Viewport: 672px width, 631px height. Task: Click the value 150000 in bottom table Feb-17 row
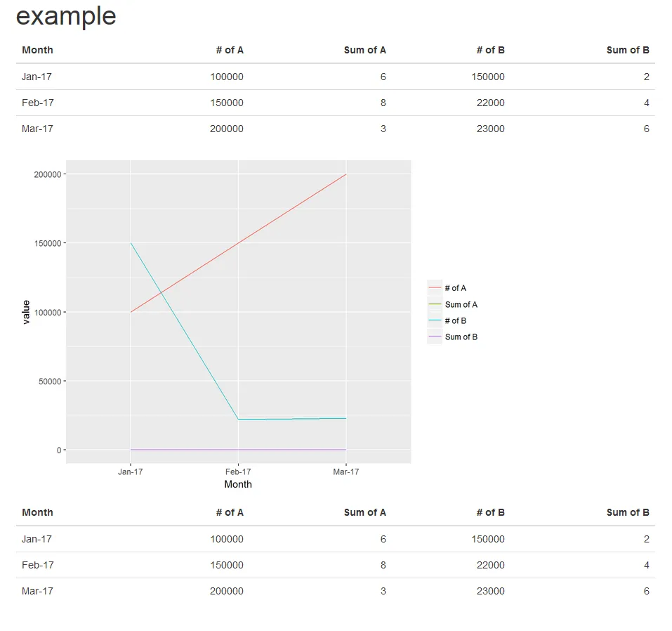[226, 565]
